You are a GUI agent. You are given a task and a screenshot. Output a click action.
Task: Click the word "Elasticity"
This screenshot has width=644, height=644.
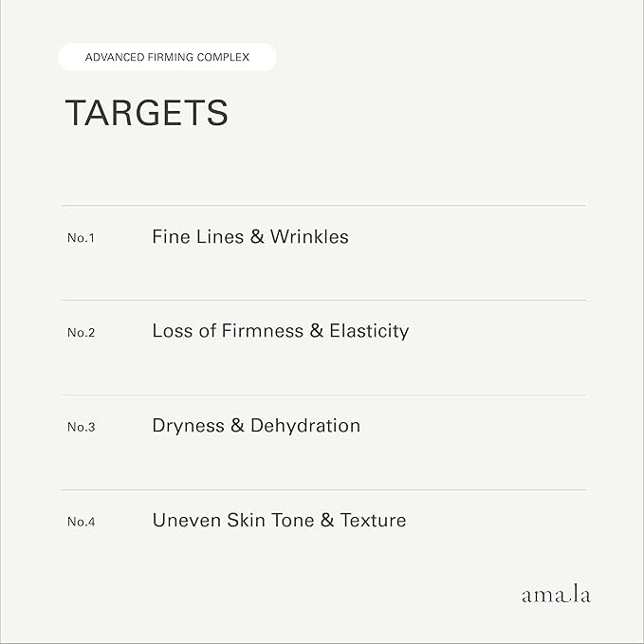click(369, 331)
